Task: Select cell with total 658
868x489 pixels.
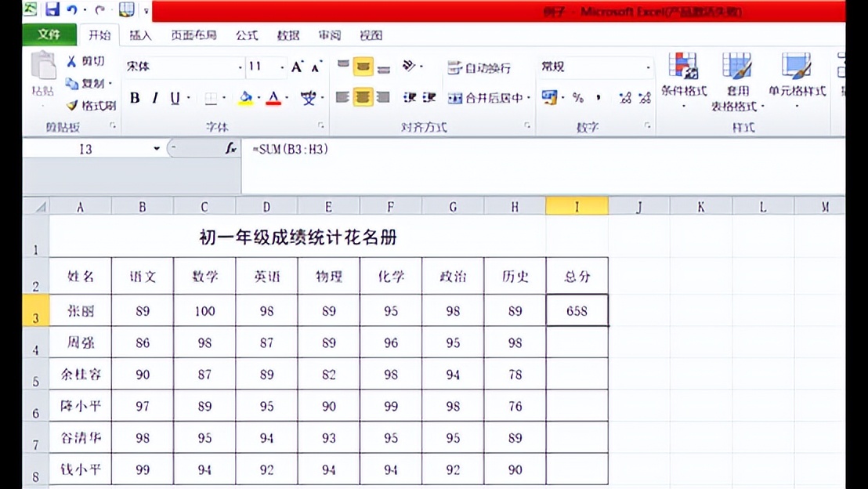Action: pos(577,310)
